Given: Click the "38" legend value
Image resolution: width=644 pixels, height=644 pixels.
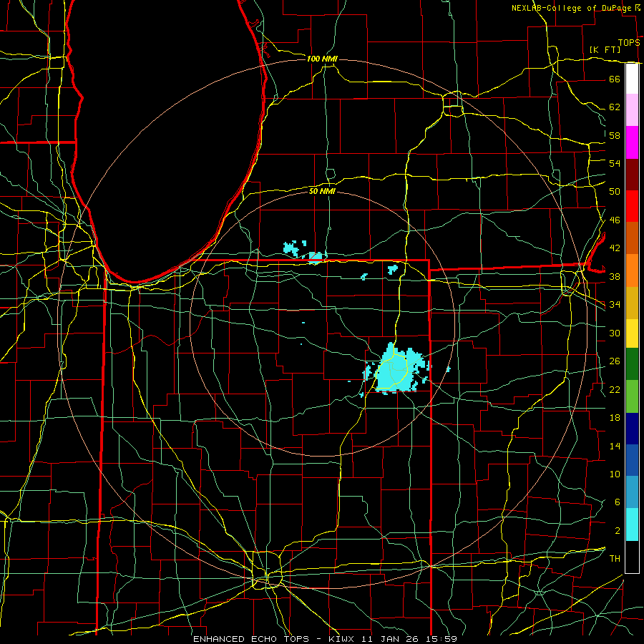Looking at the screenshot, I should [x=615, y=277].
